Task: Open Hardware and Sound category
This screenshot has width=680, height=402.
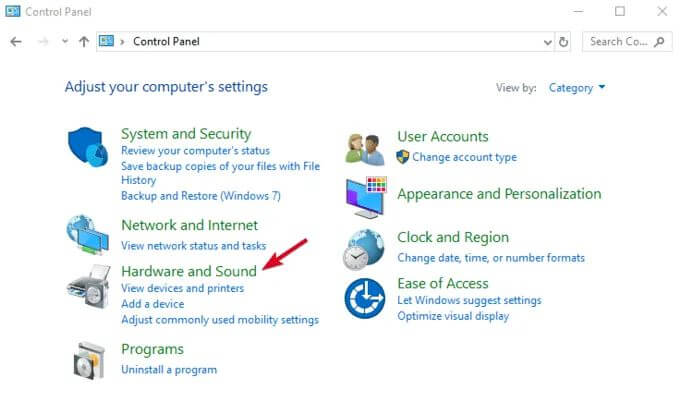Action: point(189,271)
